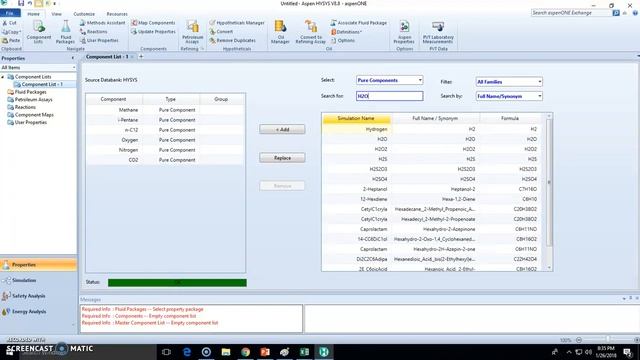Open Fluid Packages ribbon button

click(65, 31)
